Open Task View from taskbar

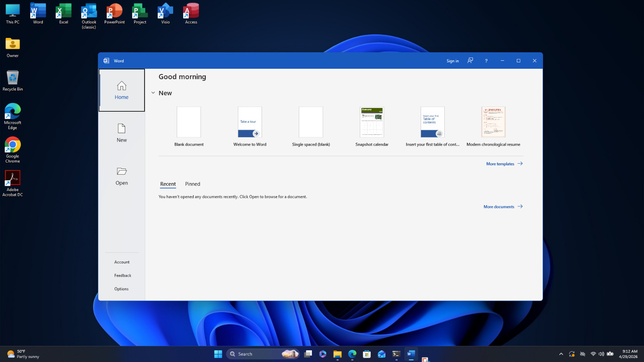pyautogui.click(x=308, y=354)
